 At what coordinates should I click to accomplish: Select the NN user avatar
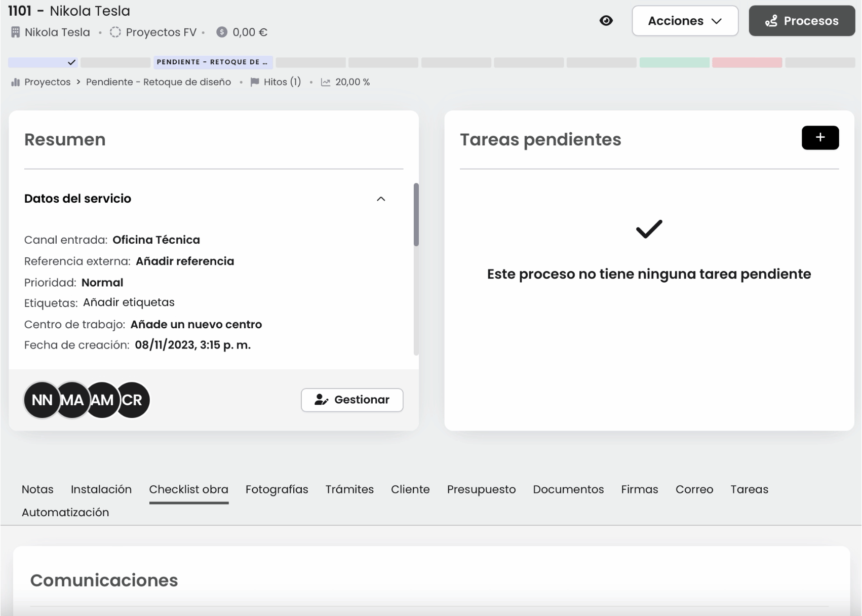click(x=42, y=400)
